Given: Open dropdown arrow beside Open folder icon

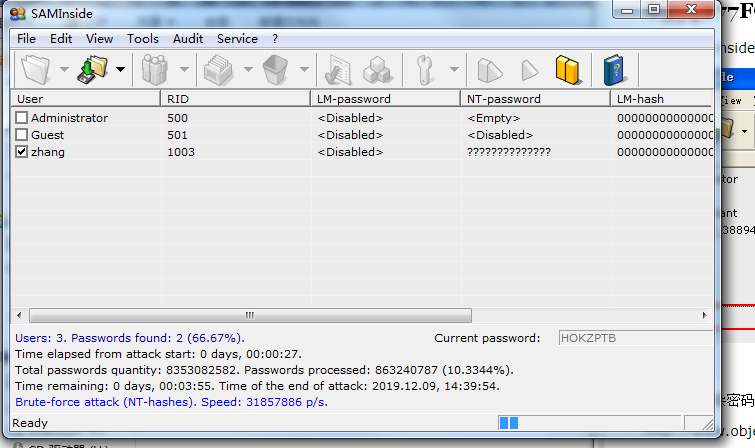Looking at the screenshot, I should [64, 69].
